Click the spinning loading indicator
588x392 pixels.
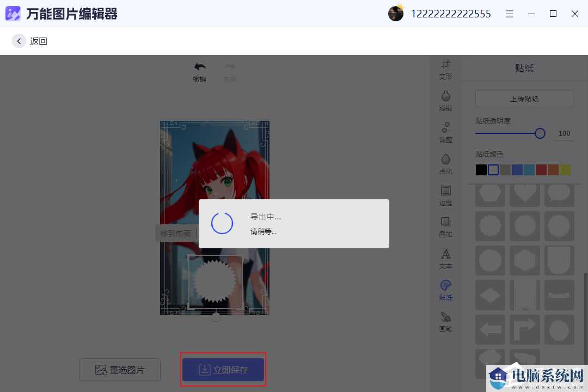coord(222,223)
